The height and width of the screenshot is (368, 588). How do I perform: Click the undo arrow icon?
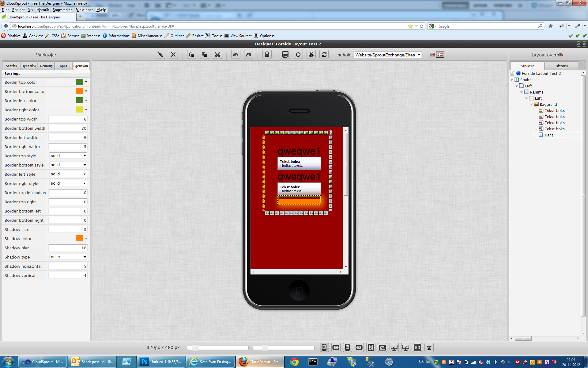(236, 55)
